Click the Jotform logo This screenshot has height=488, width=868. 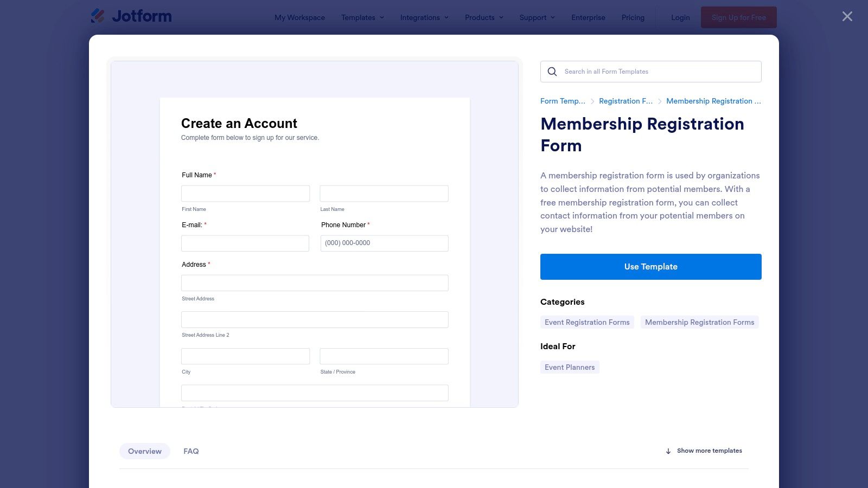point(131,16)
